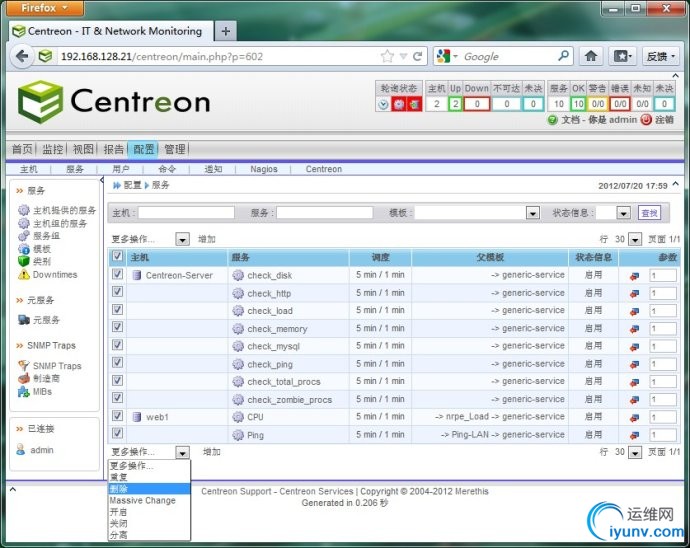Click the Google search magnifier icon
690x548 pixels.
[563, 56]
